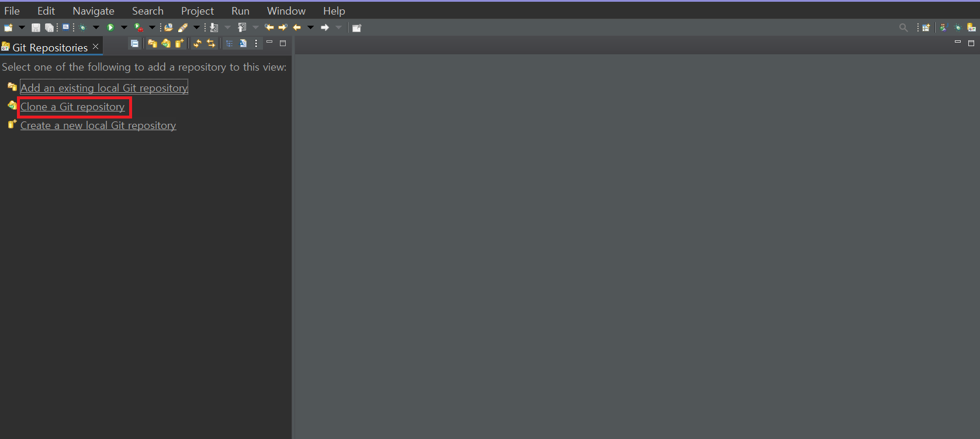Expand the Run configurations dropdown arrow
The width and height of the screenshot is (980, 439).
[x=124, y=27]
